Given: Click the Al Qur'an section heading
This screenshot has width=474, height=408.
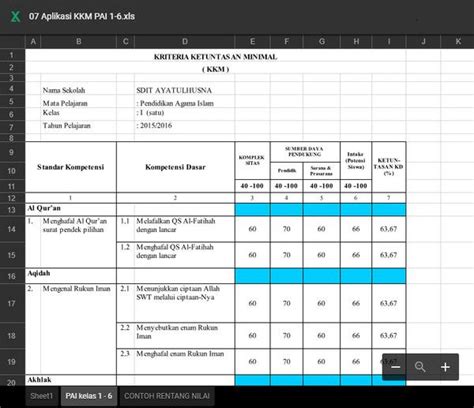Looking at the screenshot, I should pyautogui.click(x=44, y=208).
